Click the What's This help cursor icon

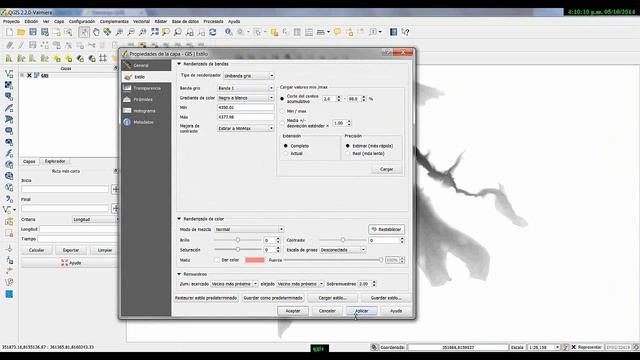[x=405, y=32]
